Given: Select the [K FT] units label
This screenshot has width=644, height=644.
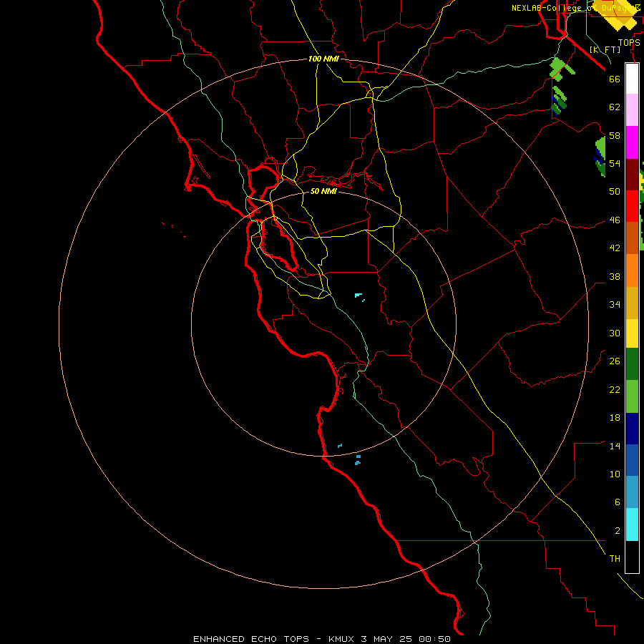Looking at the screenshot, I should tap(605, 49).
